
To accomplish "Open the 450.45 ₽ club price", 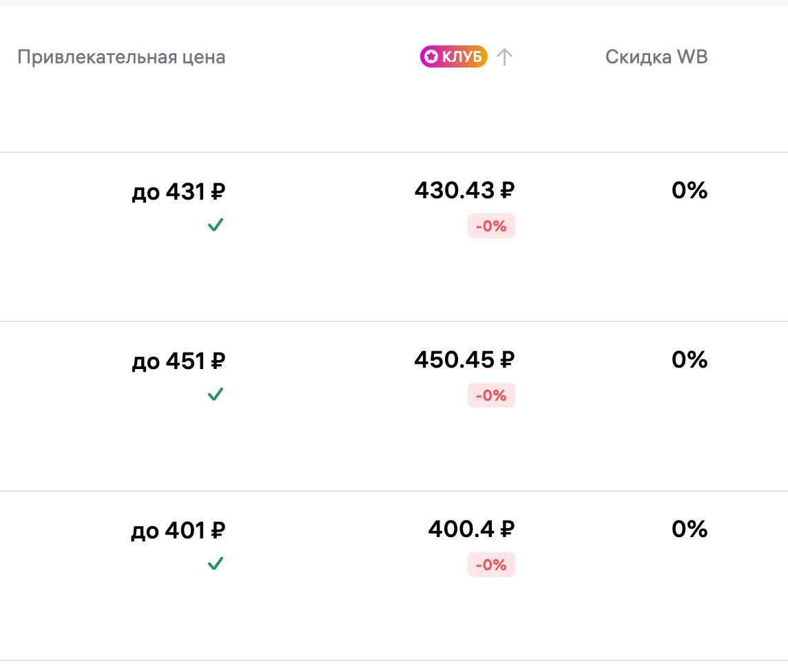I will 465,359.
